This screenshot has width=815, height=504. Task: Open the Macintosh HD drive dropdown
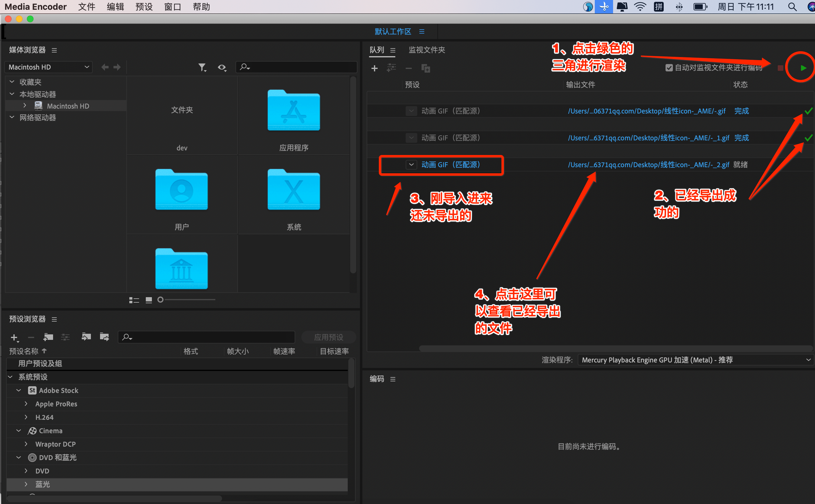coord(48,67)
